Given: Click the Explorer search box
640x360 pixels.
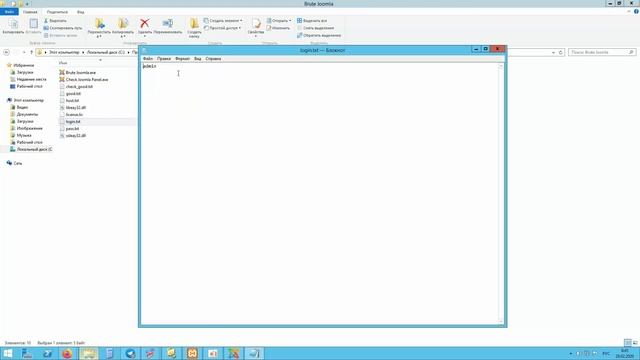Looking at the screenshot, I should click(602, 52).
